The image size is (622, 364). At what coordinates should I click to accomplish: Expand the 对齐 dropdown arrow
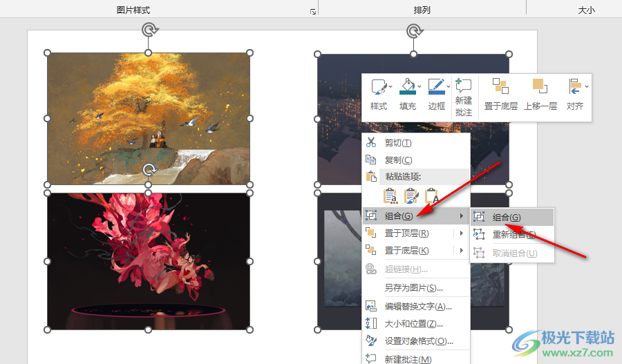(x=586, y=86)
